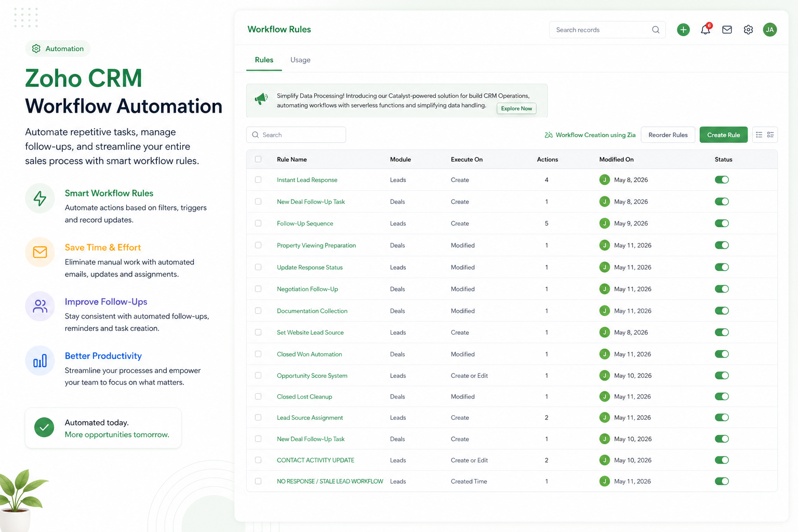Toggle the Opportunity Score System status
This screenshot has width=798, height=532.
click(722, 376)
